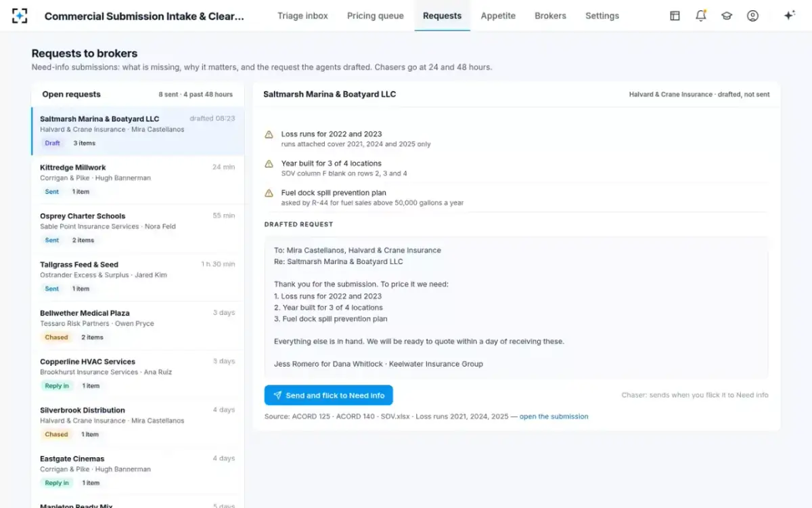This screenshot has height=508, width=812.
Task: Click the Chased badge under Bellwether Medical Plaza
Action: click(56, 337)
